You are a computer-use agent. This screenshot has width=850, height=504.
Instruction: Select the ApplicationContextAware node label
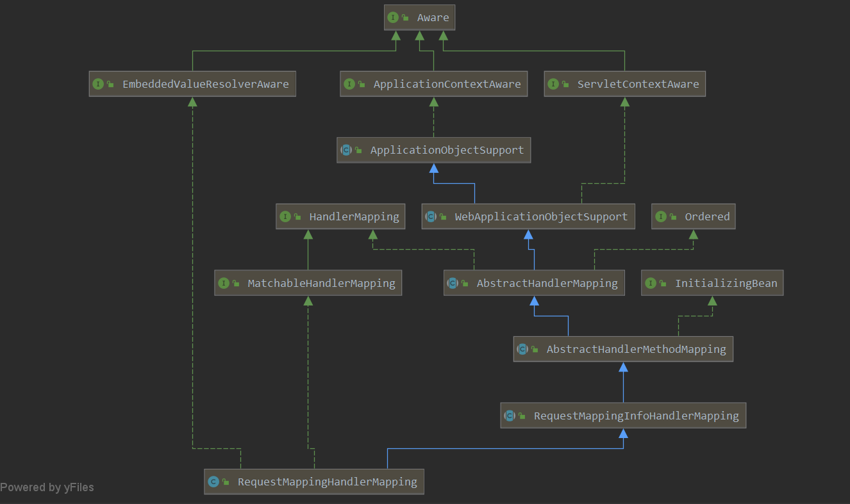coord(447,84)
